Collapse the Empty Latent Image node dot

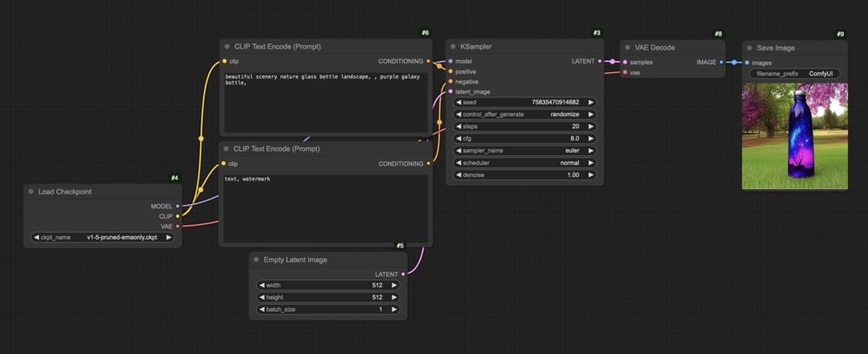pyautogui.click(x=256, y=259)
